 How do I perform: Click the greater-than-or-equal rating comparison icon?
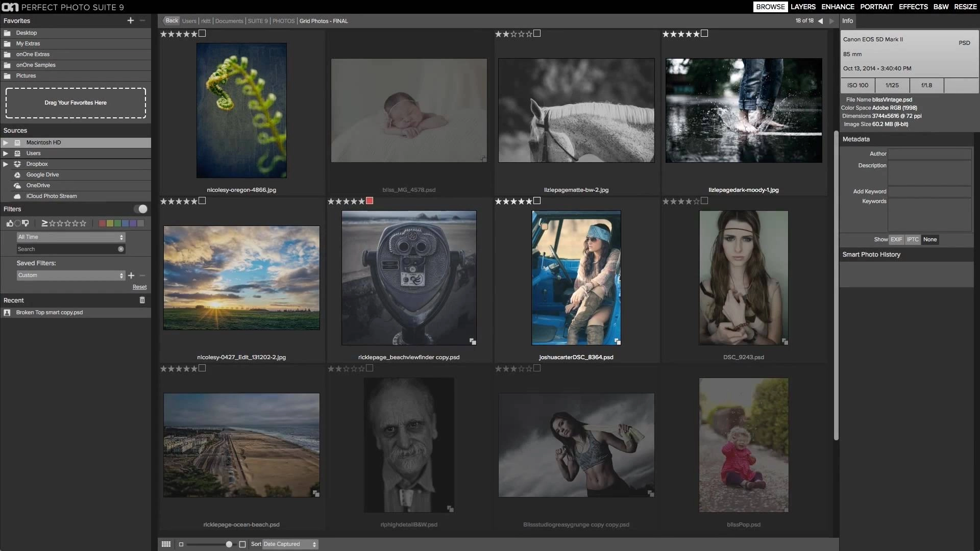[44, 223]
